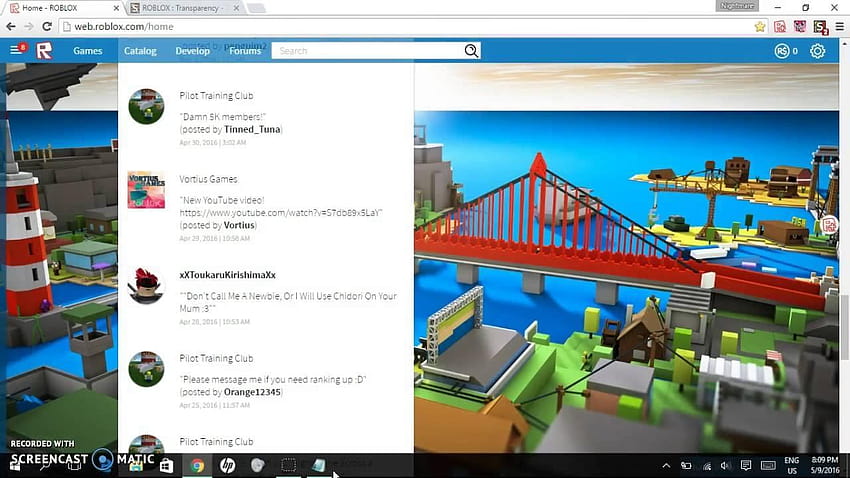Open the Wi-Fi network icon in the tray
Image resolution: width=850 pixels, height=478 pixels.
(x=706, y=466)
